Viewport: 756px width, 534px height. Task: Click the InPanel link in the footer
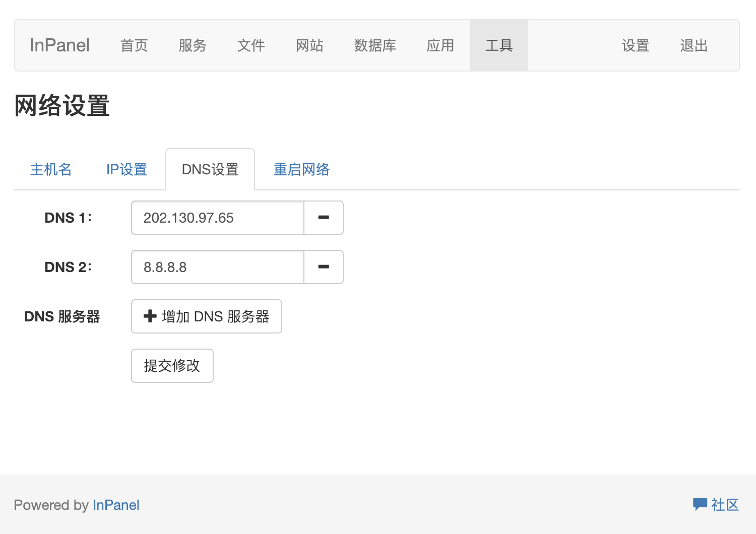coord(116,505)
